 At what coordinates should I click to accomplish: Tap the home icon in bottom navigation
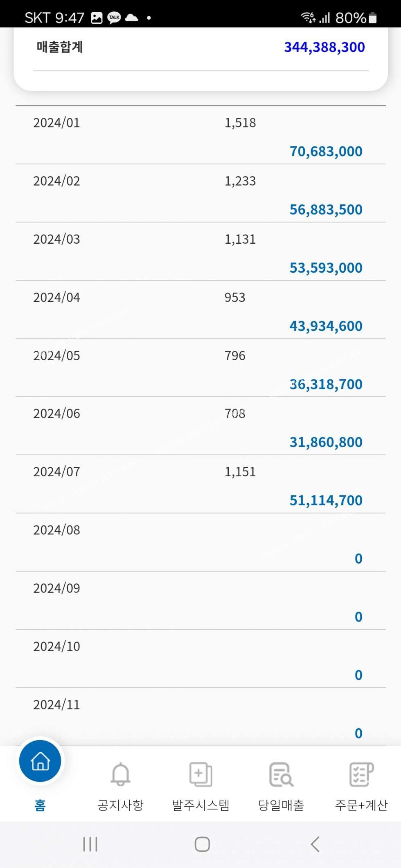coord(40,761)
